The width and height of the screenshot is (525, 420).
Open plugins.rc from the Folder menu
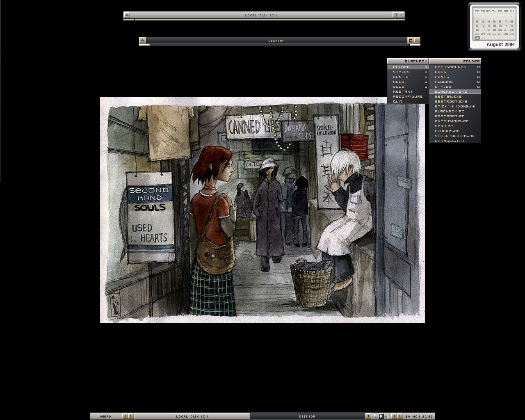pyautogui.click(x=455, y=131)
